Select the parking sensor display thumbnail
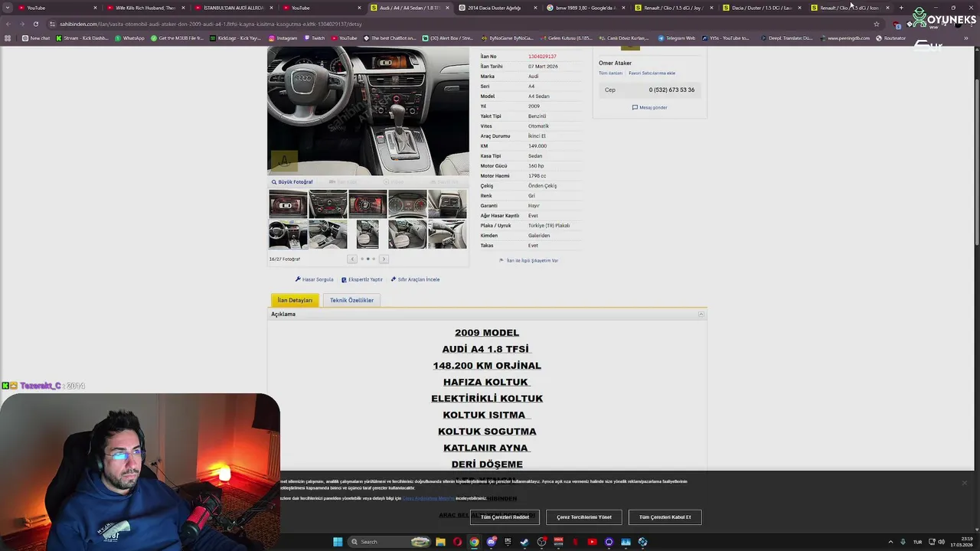The image size is (980, 551). 288,204
